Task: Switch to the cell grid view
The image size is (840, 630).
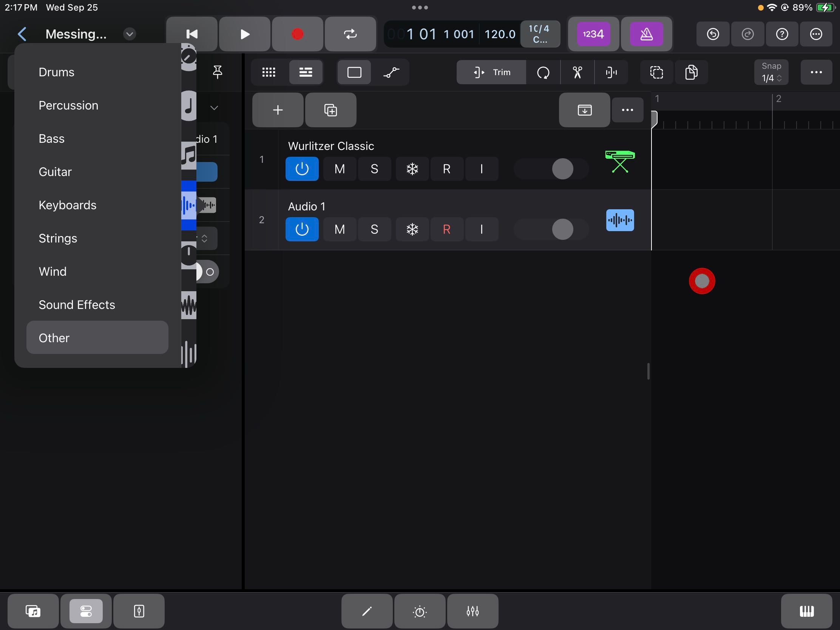Action: click(x=269, y=72)
